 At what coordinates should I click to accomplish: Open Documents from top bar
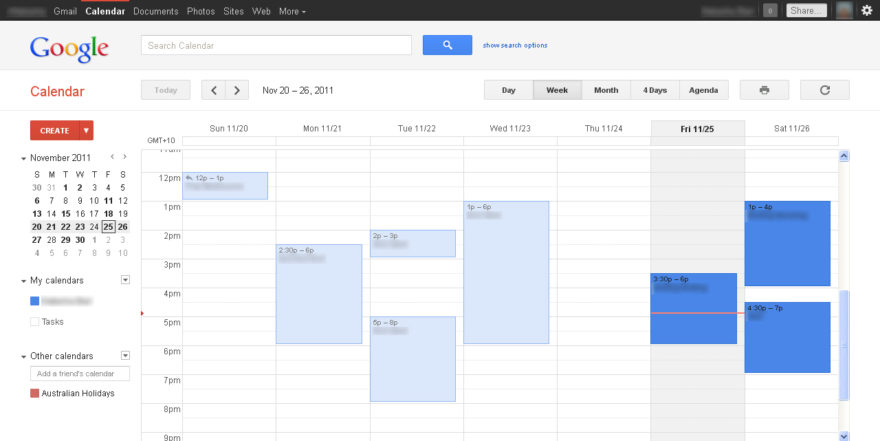coord(155,11)
